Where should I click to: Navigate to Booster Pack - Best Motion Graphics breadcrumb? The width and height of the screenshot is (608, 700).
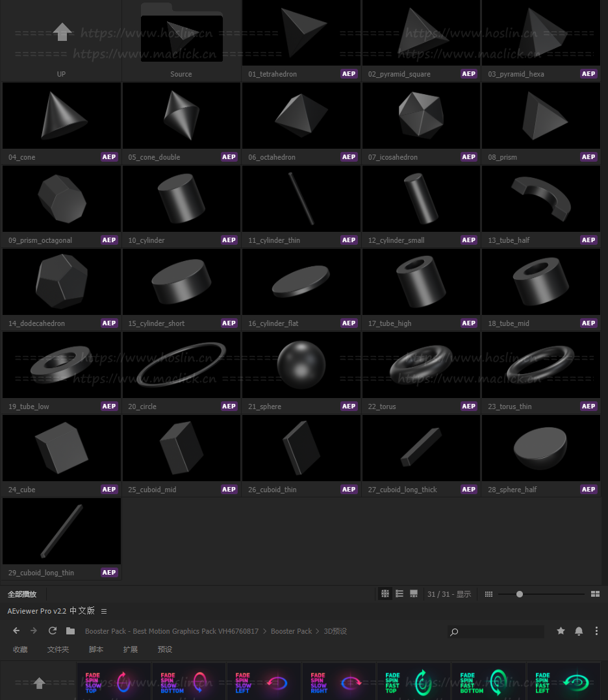pos(171,631)
